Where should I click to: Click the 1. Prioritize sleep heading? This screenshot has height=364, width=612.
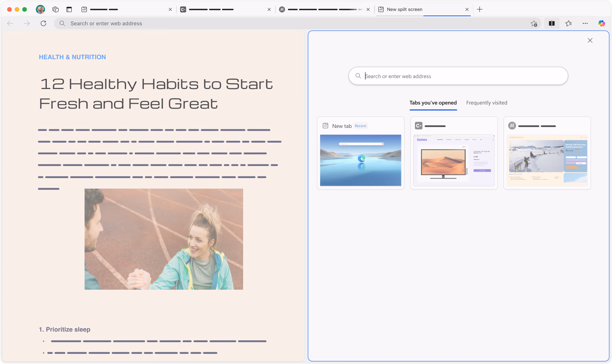65,329
